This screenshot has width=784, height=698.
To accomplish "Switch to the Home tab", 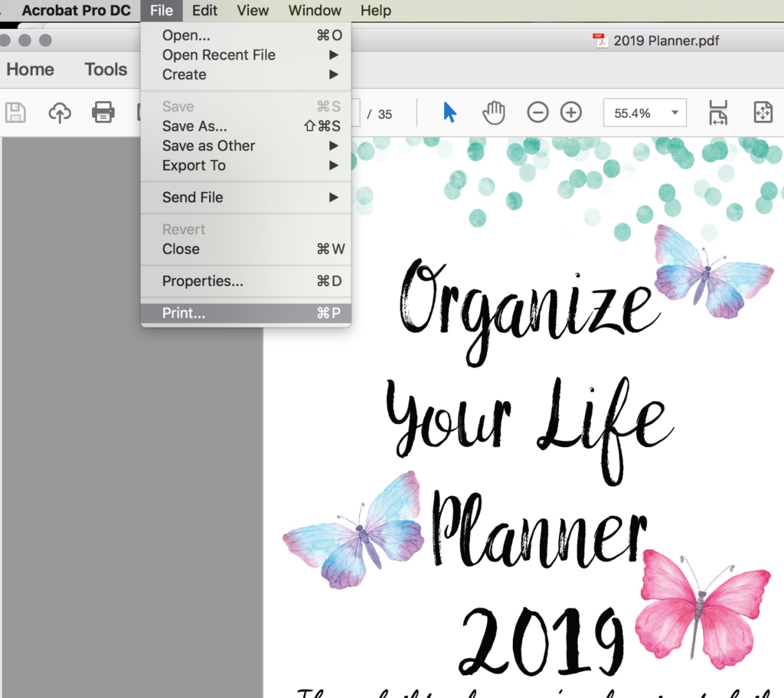I will point(29,69).
